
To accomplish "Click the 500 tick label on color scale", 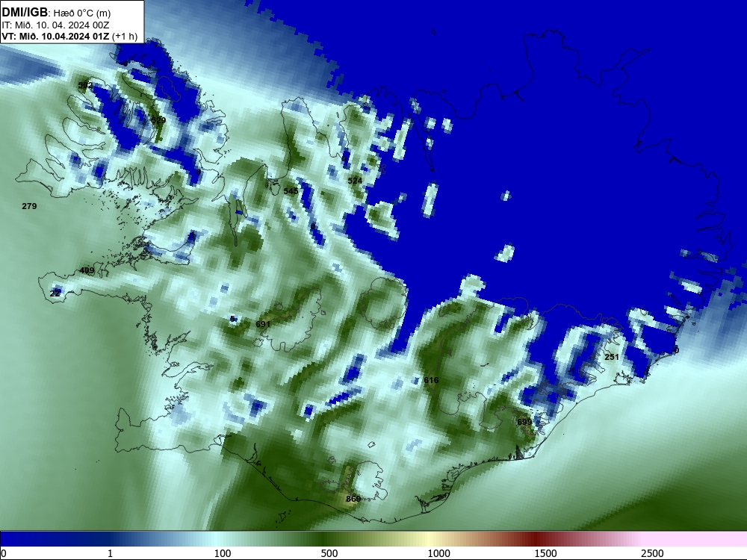I will click(329, 553).
